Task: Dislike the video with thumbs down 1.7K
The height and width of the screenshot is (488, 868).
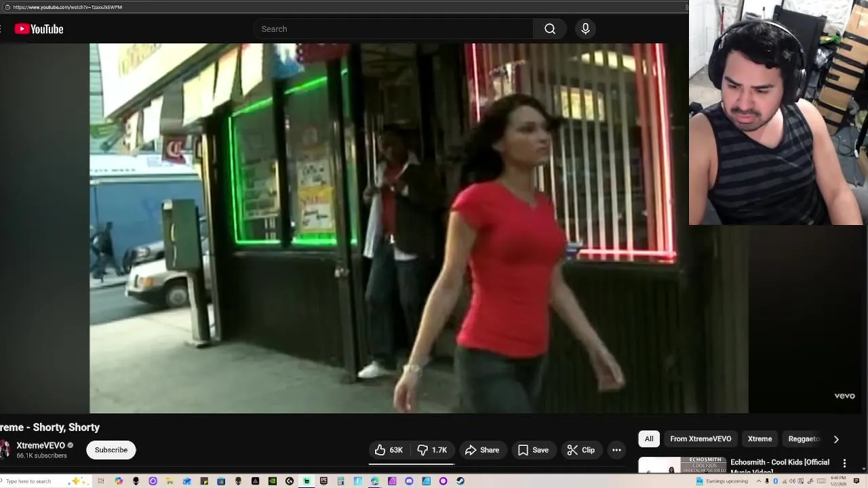Action: 433,450
